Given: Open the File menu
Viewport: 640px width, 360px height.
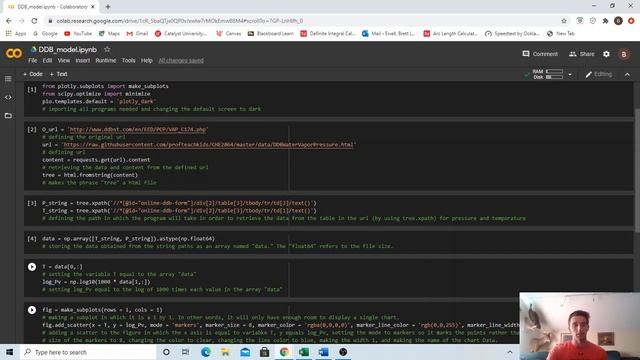Looking at the screenshot, I should pos(33,60).
